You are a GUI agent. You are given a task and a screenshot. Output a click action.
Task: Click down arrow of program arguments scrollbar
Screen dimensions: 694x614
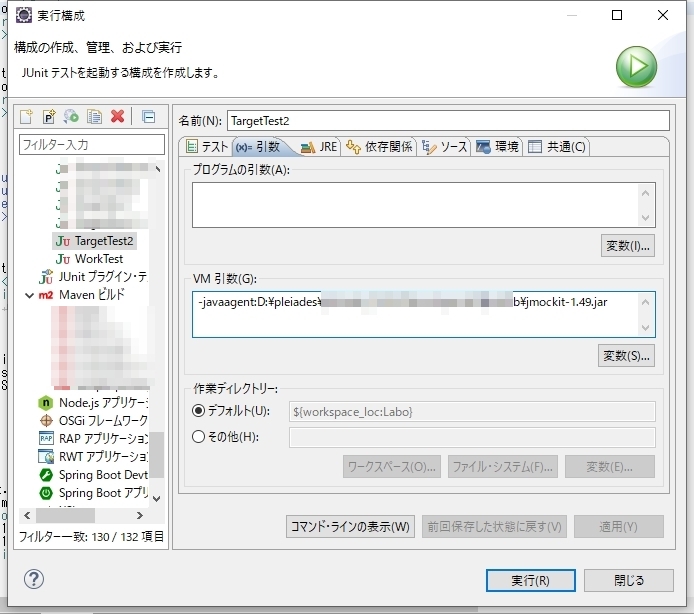645,218
